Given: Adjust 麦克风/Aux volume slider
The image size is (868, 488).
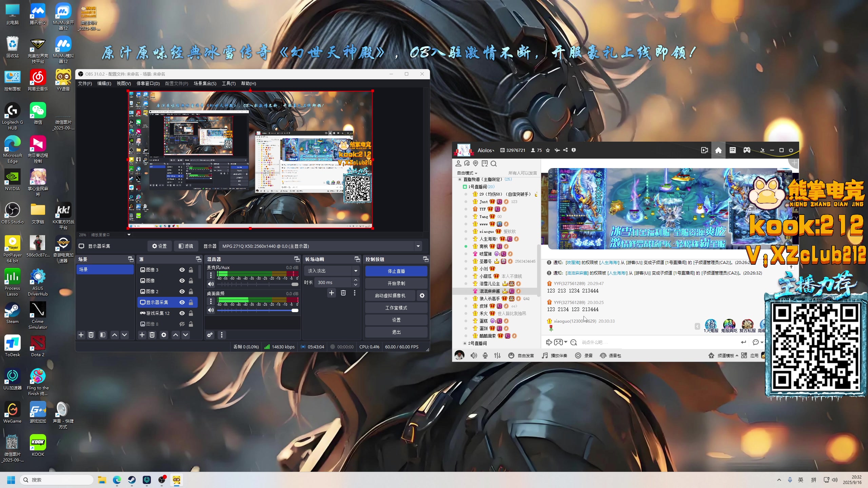Looking at the screenshot, I should tap(257, 284).
